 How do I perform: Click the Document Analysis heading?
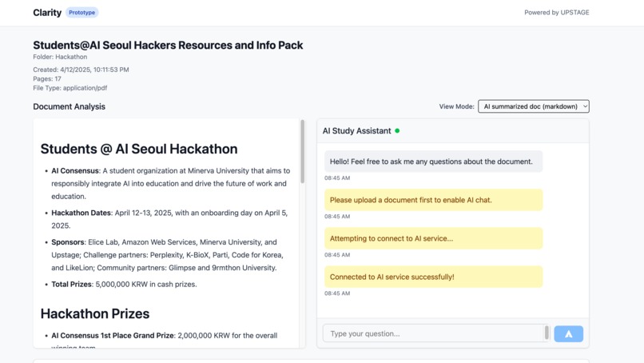pos(69,106)
